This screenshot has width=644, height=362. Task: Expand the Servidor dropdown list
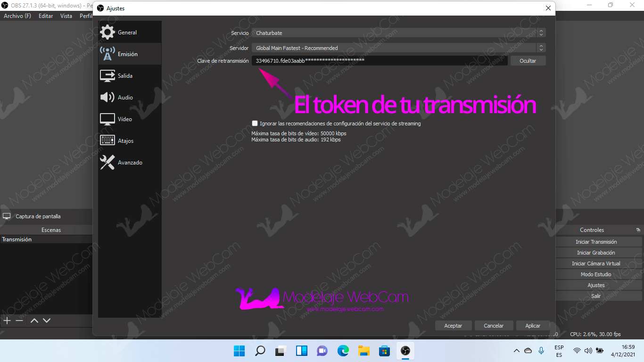coord(398,48)
